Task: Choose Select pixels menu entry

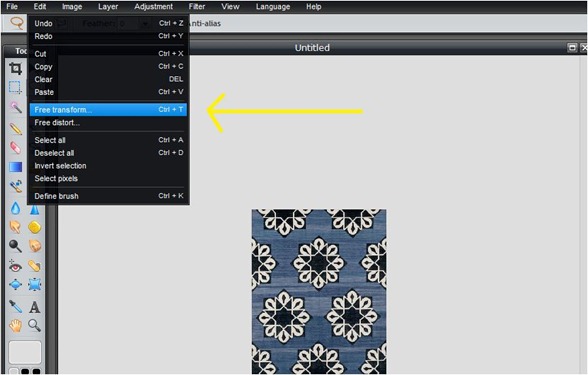Action: [108, 178]
